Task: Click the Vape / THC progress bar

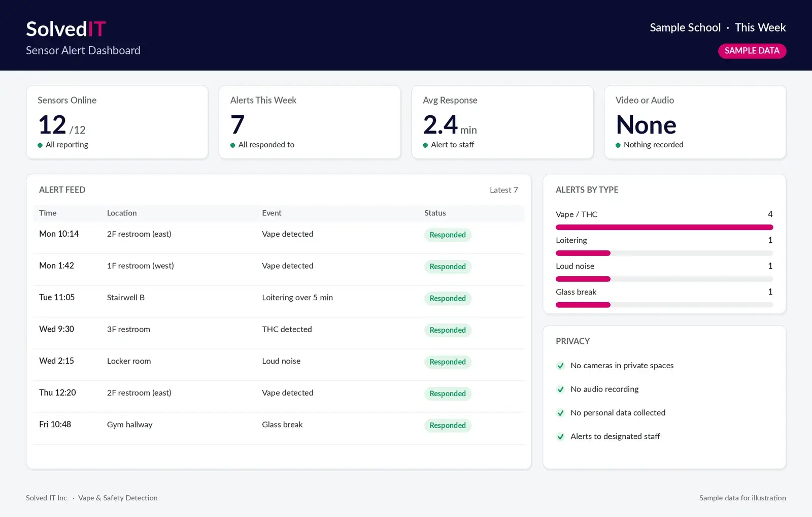Action: [664, 227]
